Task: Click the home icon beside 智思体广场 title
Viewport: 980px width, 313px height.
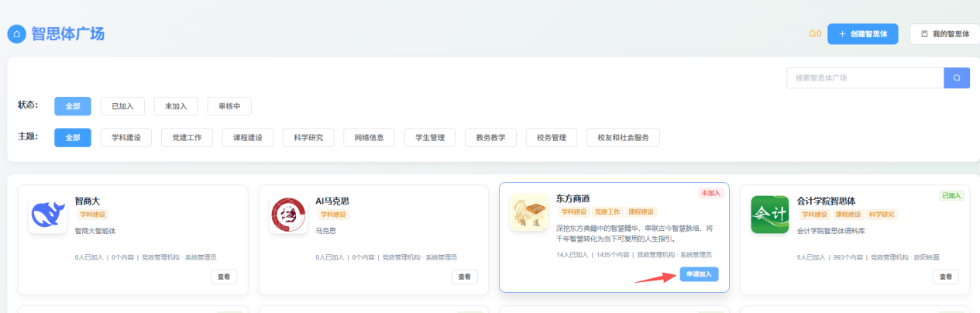Action: pos(17,34)
